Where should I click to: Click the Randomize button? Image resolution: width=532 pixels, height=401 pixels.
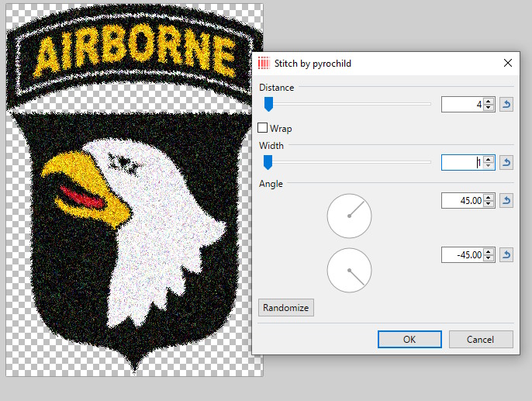coord(286,308)
